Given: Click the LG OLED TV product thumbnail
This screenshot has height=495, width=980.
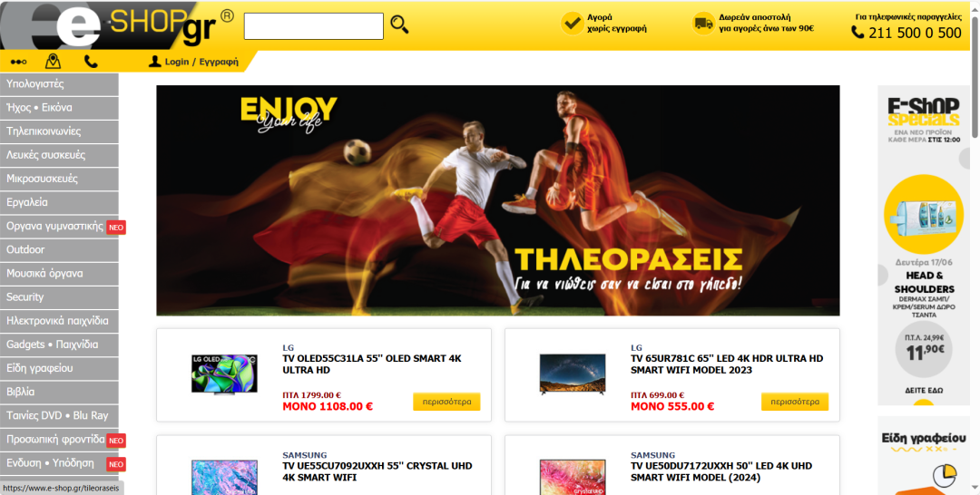Looking at the screenshot, I should [224, 374].
